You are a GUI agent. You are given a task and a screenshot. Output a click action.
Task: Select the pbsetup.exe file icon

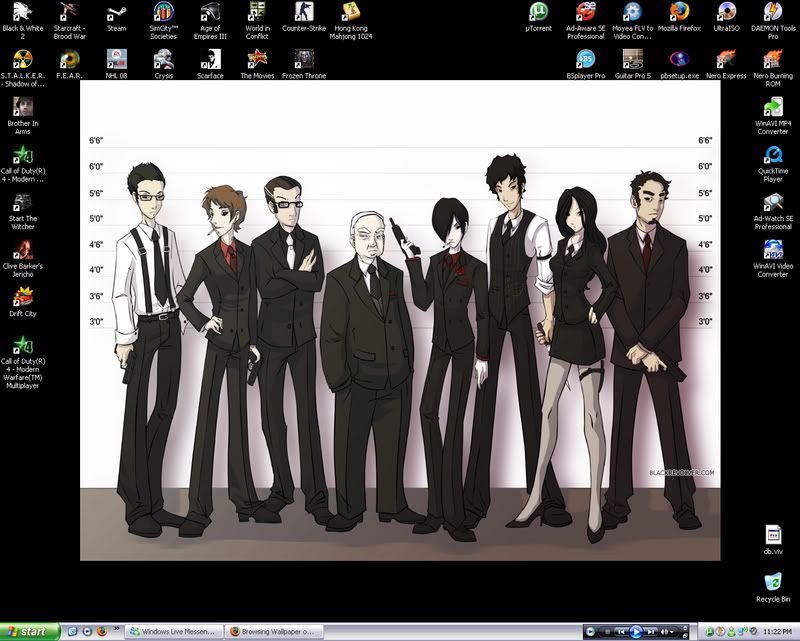point(680,64)
